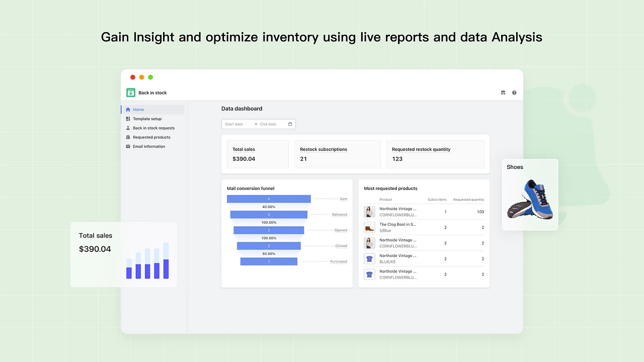This screenshot has width=644, height=362.
Task: Click the Home icon in sidebar
Action: [x=128, y=110]
